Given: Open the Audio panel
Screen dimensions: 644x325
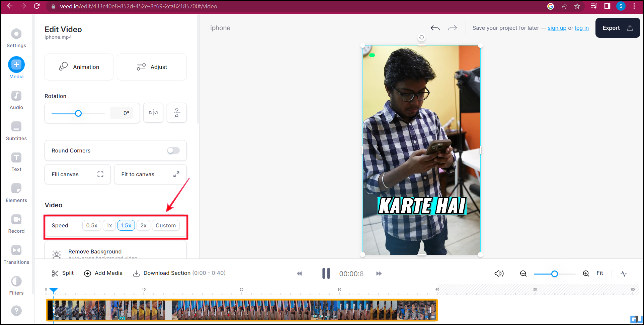Looking at the screenshot, I should tap(16, 99).
